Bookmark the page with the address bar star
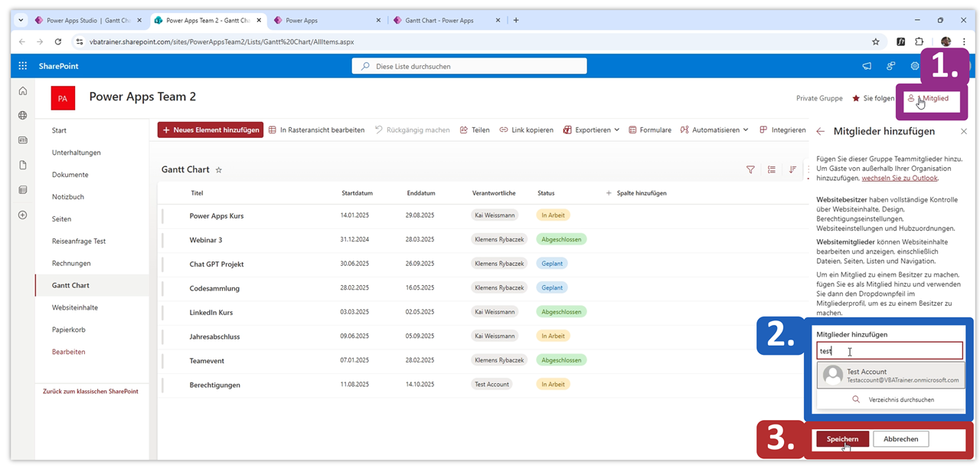Image resolution: width=980 pixels, height=466 pixels. 876,41
